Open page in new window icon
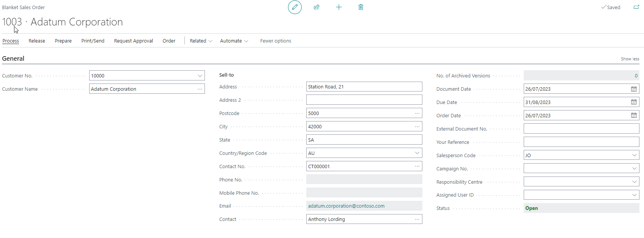Viewport: 644px width, 238px height. (636, 7)
